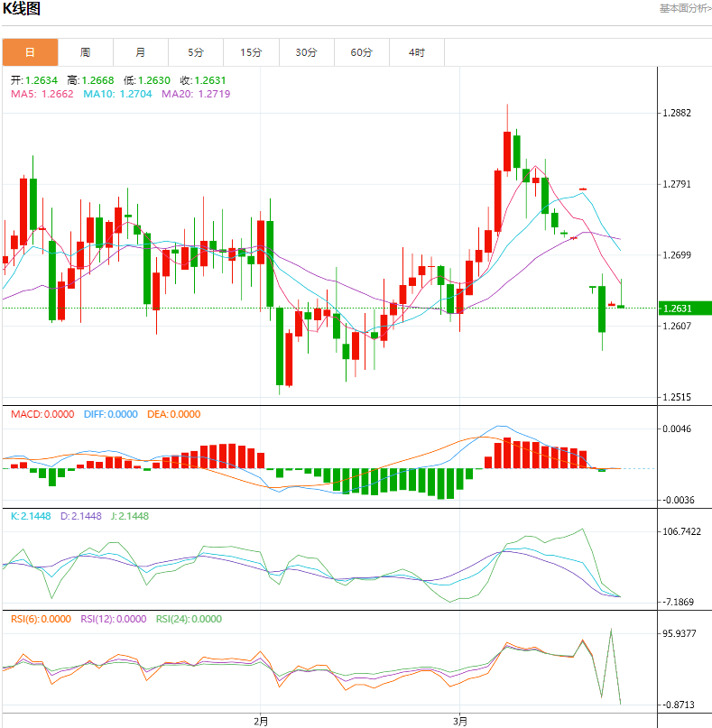Click the DEA indicator label
The width and height of the screenshot is (712, 728).
pos(173,415)
